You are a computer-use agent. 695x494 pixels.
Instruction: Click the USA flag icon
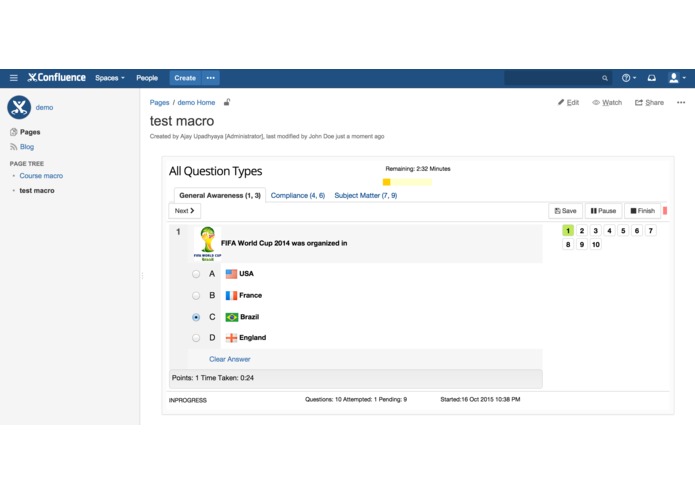coord(231,274)
